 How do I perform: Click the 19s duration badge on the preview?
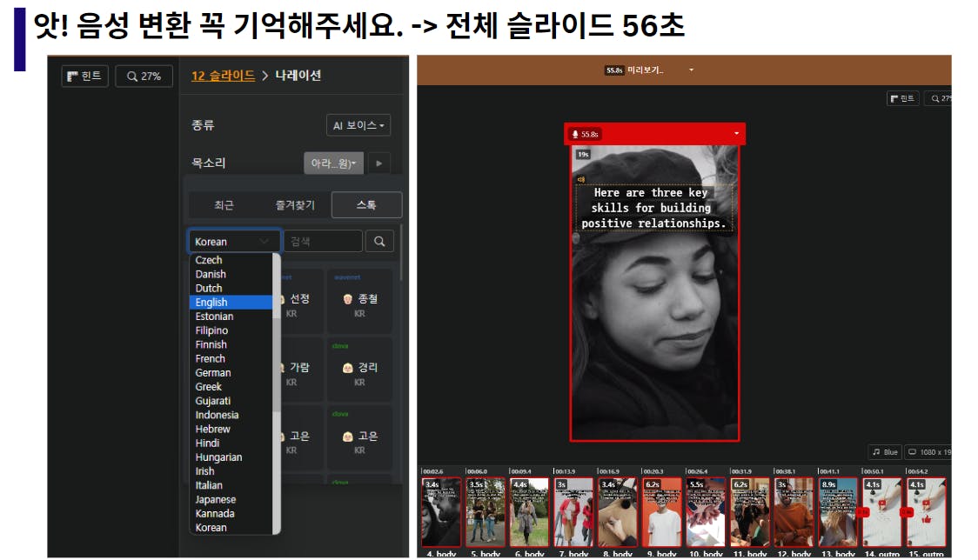pyautogui.click(x=583, y=154)
